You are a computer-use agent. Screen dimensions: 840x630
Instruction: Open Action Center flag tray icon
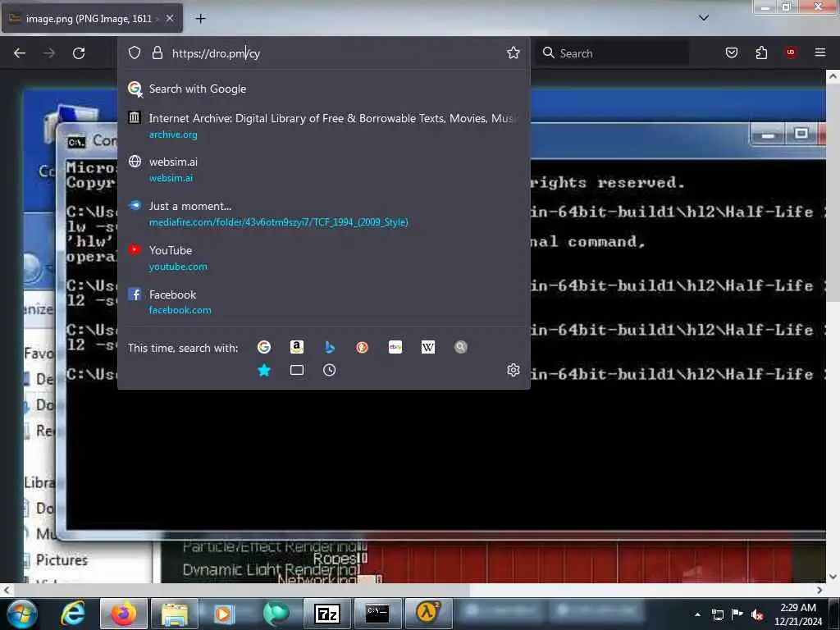click(x=737, y=614)
